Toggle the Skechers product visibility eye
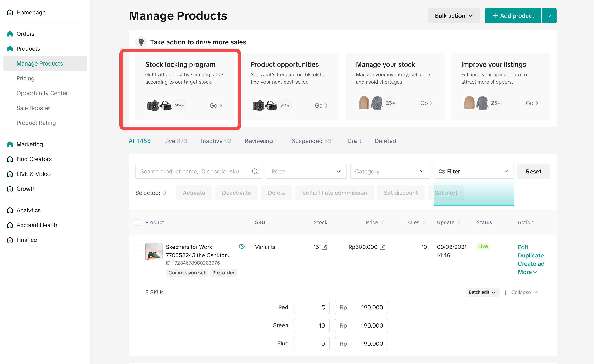The image size is (594, 364). pos(242,246)
